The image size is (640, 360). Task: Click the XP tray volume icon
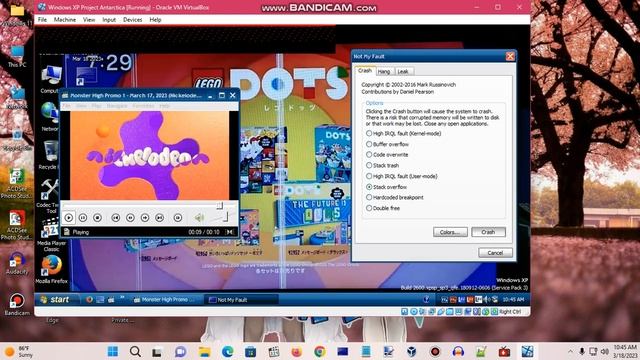[x=487, y=300]
